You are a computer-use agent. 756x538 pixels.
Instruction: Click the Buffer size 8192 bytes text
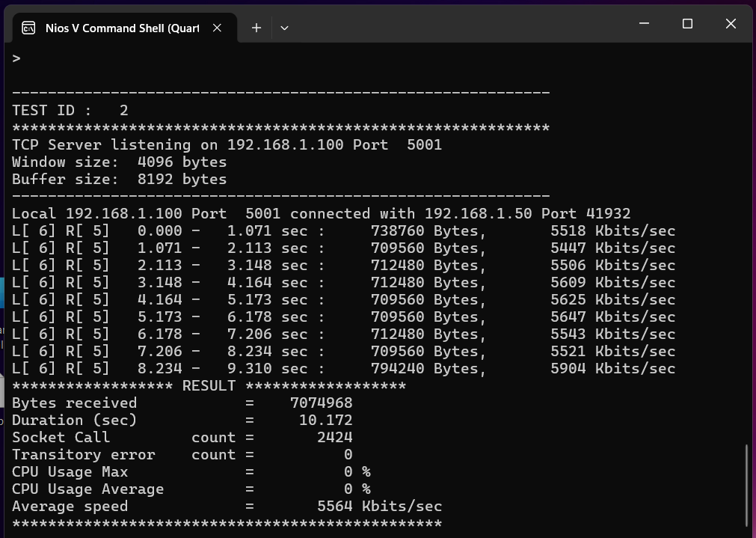tap(119, 179)
